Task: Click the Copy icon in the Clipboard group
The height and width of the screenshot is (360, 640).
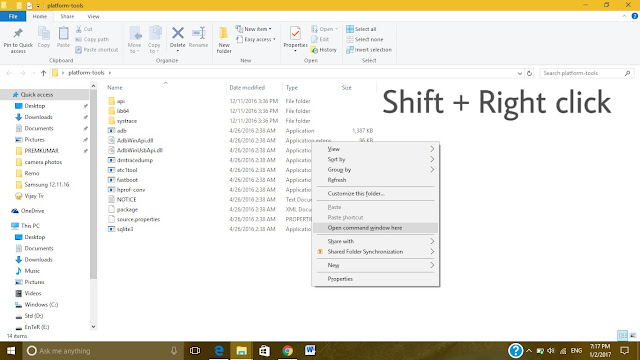Action: click(x=44, y=33)
